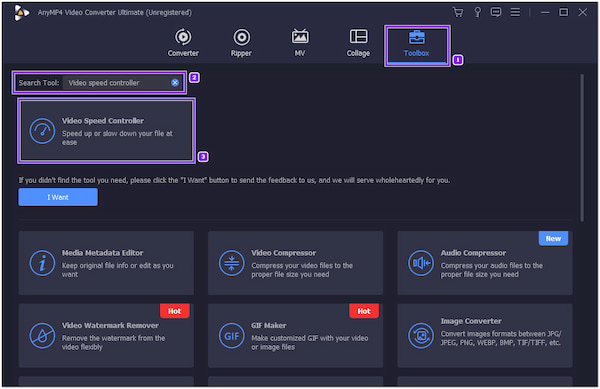Clear the Search Tool field
This screenshot has width=600, height=389.
[x=175, y=83]
